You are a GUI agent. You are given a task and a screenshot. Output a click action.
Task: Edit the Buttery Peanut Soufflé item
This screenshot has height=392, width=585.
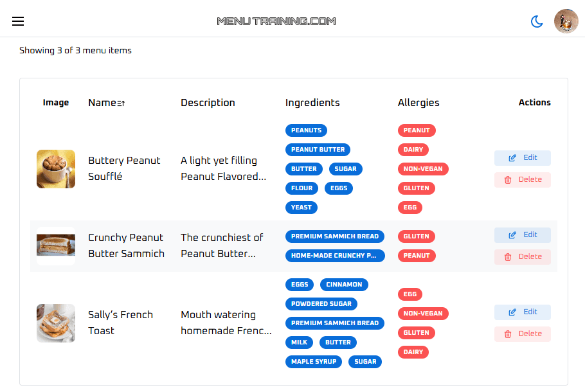click(x=522, y=158)
